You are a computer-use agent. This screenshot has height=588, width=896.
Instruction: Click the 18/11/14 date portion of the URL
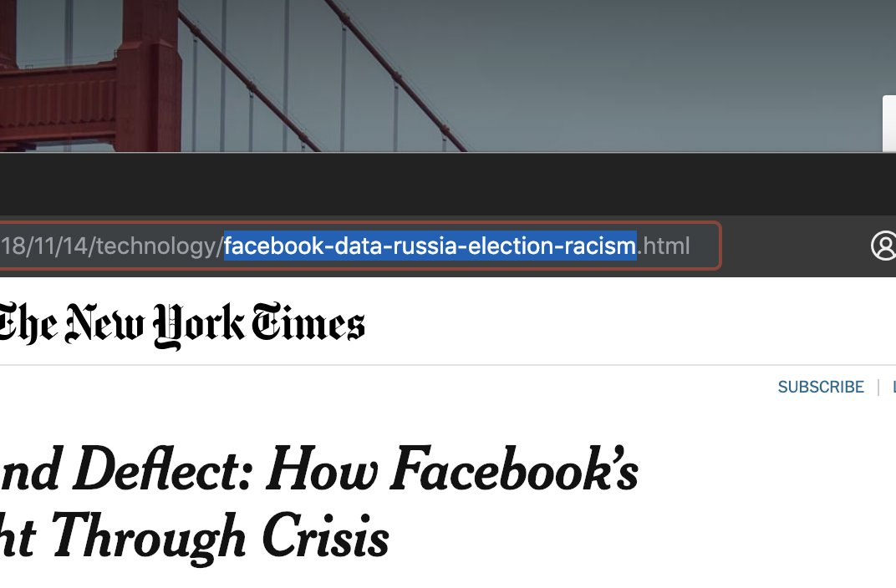pos(43,246)
